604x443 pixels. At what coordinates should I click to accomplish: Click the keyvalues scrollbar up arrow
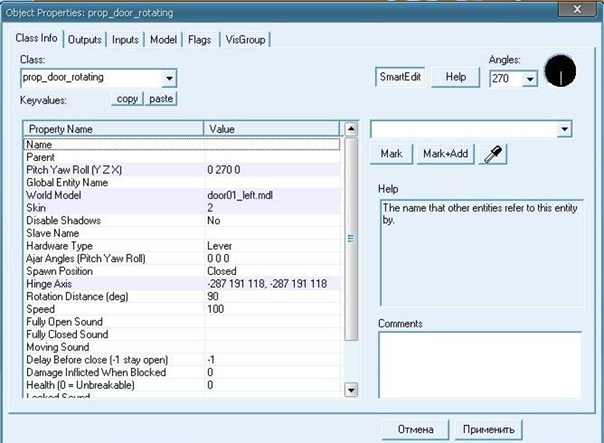(351, 129)
